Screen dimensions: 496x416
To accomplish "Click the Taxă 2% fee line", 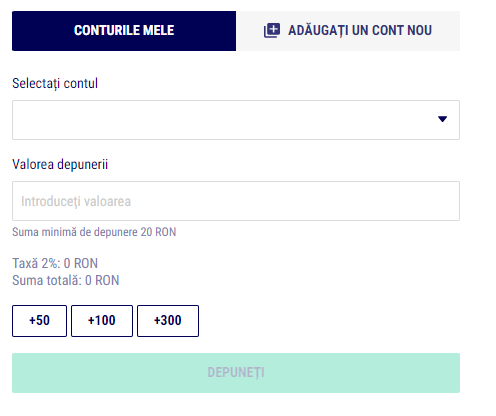I will tap(55, 263).
